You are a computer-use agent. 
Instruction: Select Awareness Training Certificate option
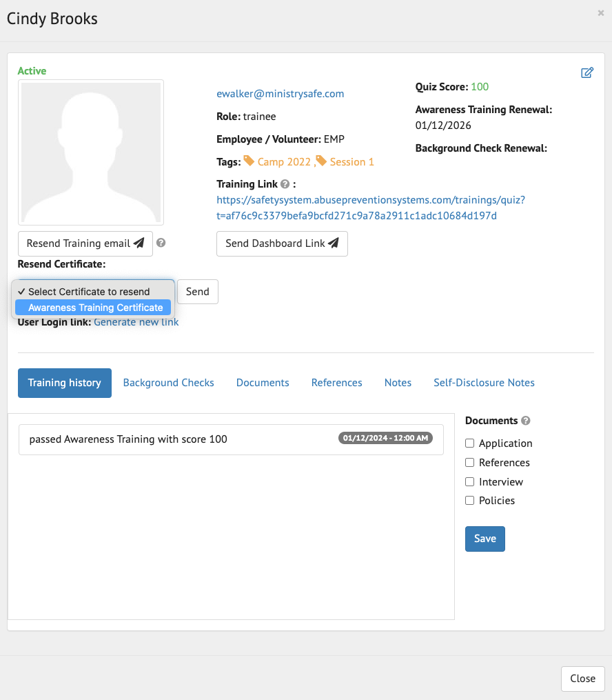(x=95, y=308)
